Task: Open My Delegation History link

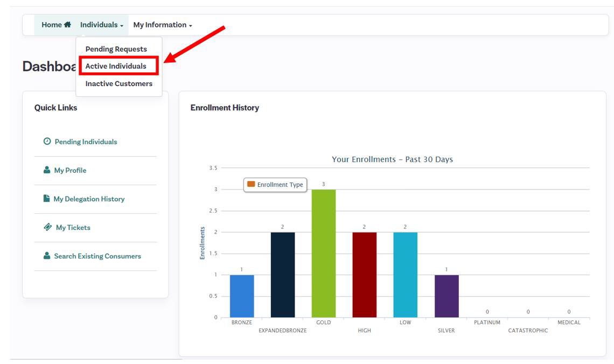Action: [89, 199]
